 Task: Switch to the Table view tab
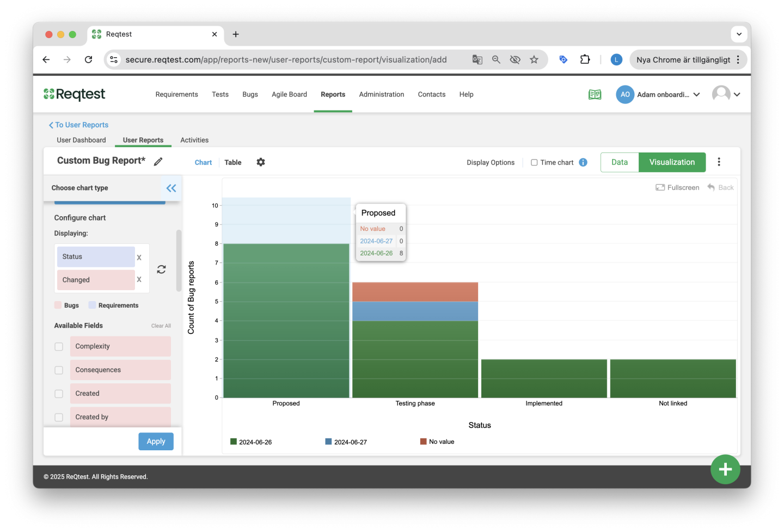point(232,162)
